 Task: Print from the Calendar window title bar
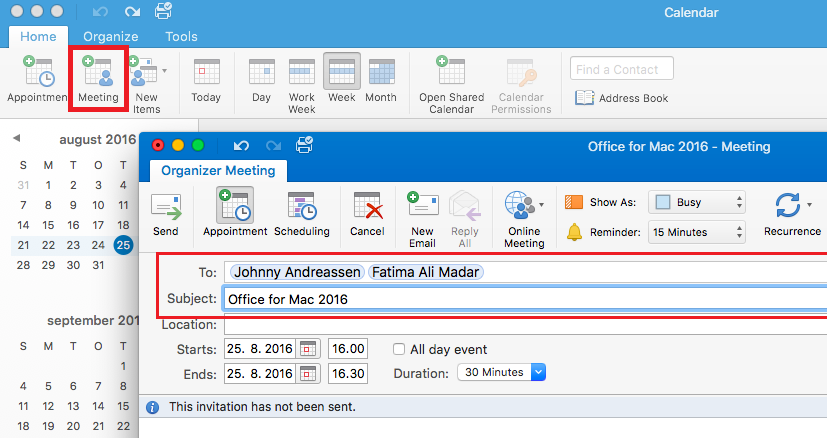163,11
